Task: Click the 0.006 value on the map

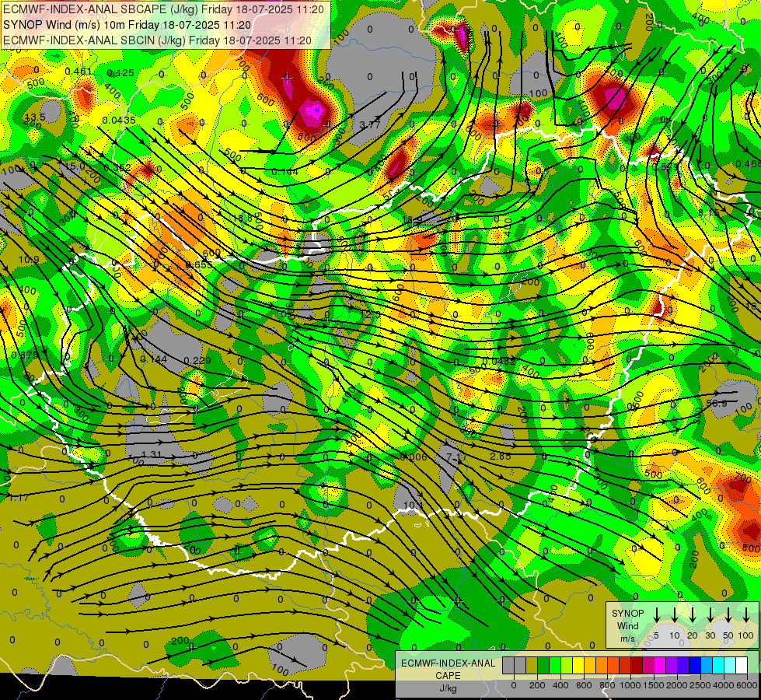Action: pyautogui.click(x=414, y=457)
